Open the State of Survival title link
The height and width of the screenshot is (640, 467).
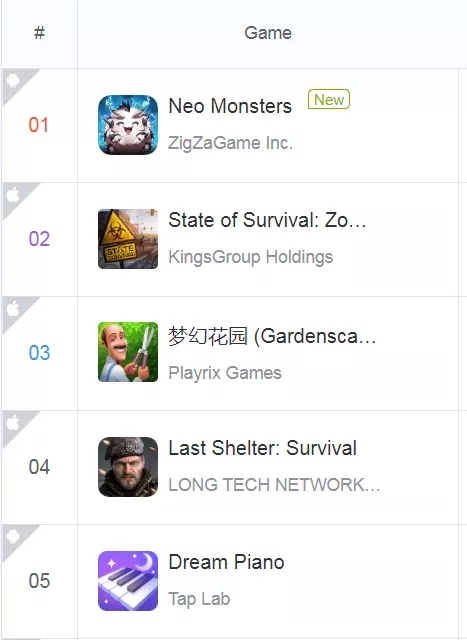(267, 220)
